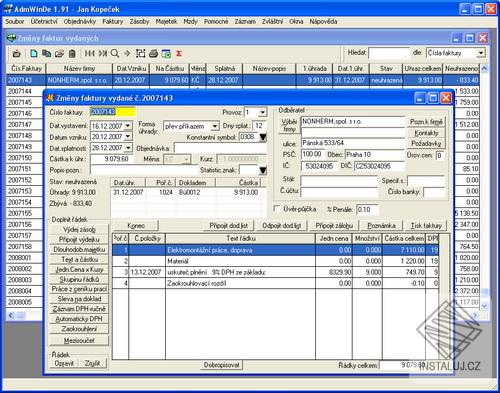The image size is (500, 393).
Task: Click the new document icon in toolbar
Action: point(34,53)
